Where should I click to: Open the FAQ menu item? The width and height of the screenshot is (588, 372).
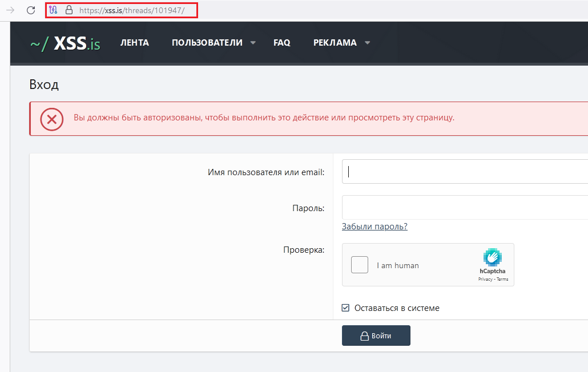282,43
